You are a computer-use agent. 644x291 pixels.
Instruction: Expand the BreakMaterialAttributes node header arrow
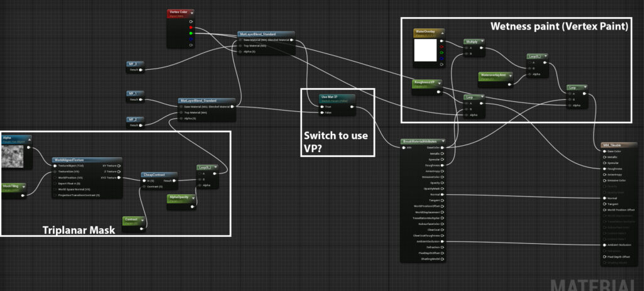click(443, 141)
